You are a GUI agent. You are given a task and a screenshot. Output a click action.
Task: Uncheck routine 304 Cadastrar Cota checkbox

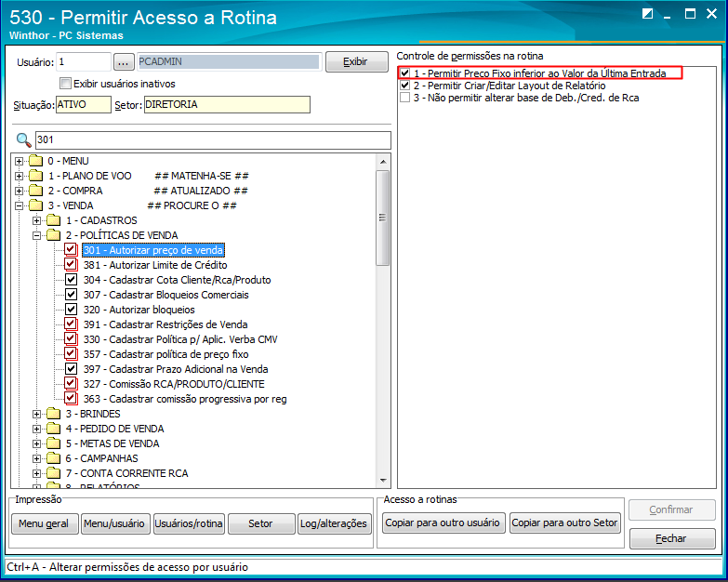71,280
